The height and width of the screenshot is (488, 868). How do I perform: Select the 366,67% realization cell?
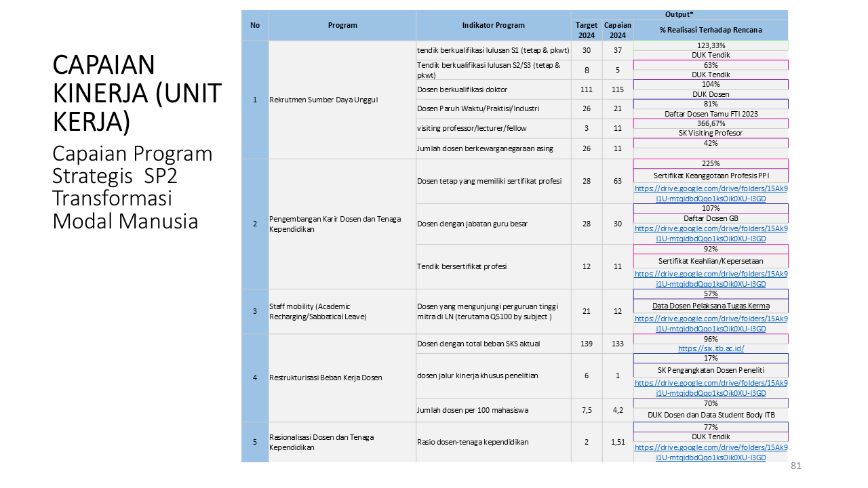point(711,123)
